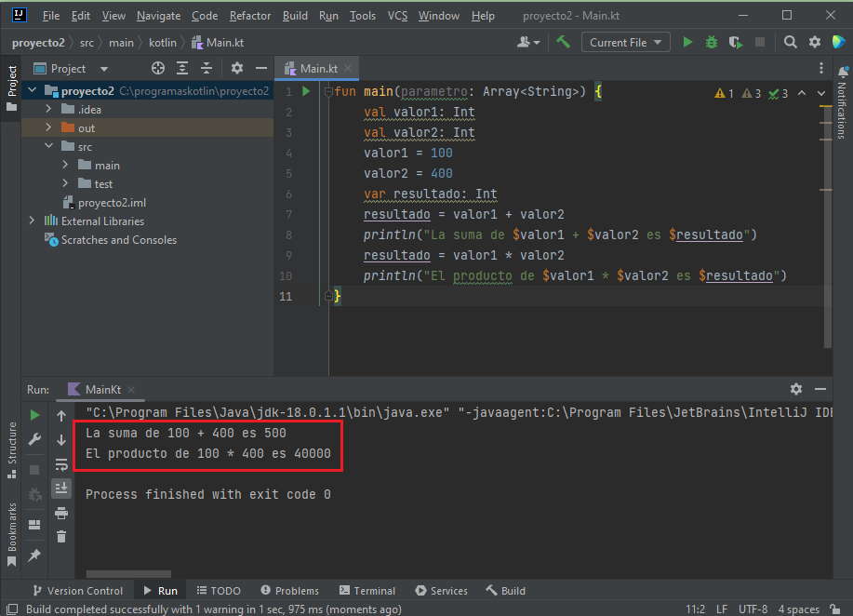Open the TODO tool window
Screen dimensions: 853x616
coord(219,591)
